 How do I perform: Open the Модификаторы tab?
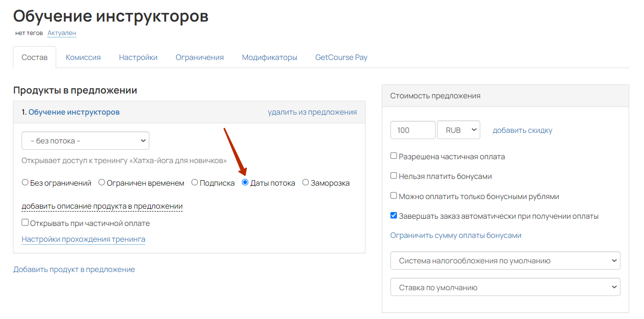(x=269, y=58)
